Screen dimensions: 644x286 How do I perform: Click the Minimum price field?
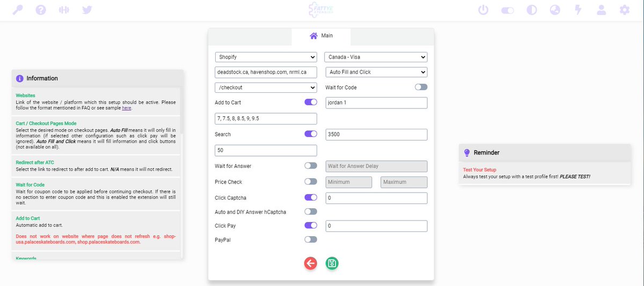click(348, 182)
